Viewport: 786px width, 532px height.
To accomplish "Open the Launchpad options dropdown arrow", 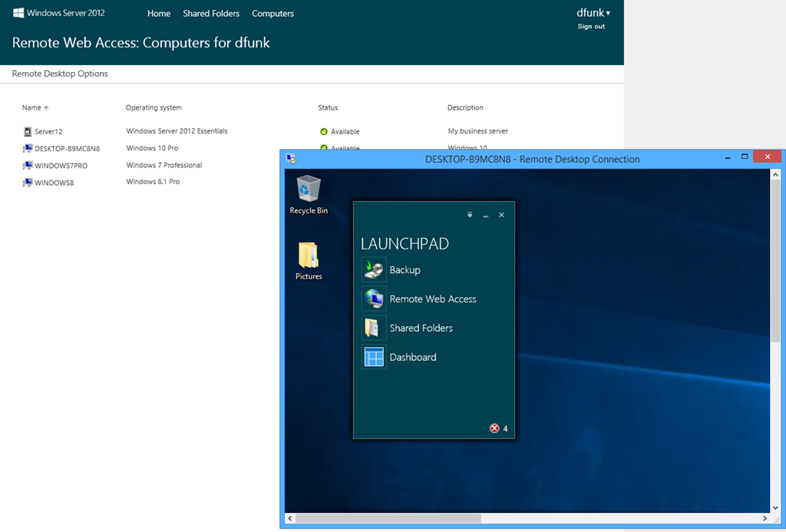I will 470,215.
